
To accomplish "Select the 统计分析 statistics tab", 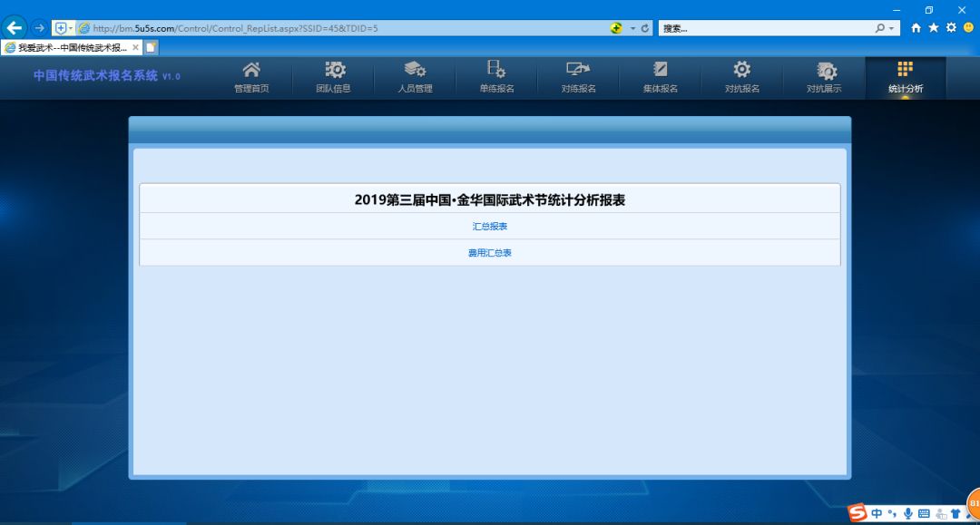I will coord(906,78).
